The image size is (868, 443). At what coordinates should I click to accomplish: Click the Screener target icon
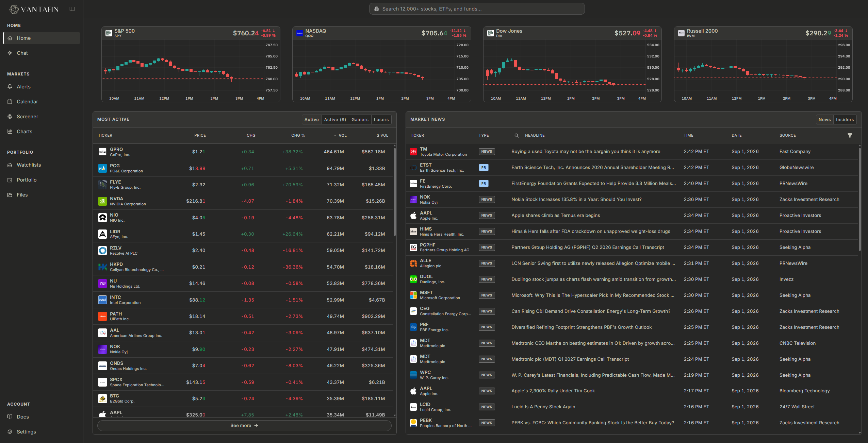[x=10, y=117]
